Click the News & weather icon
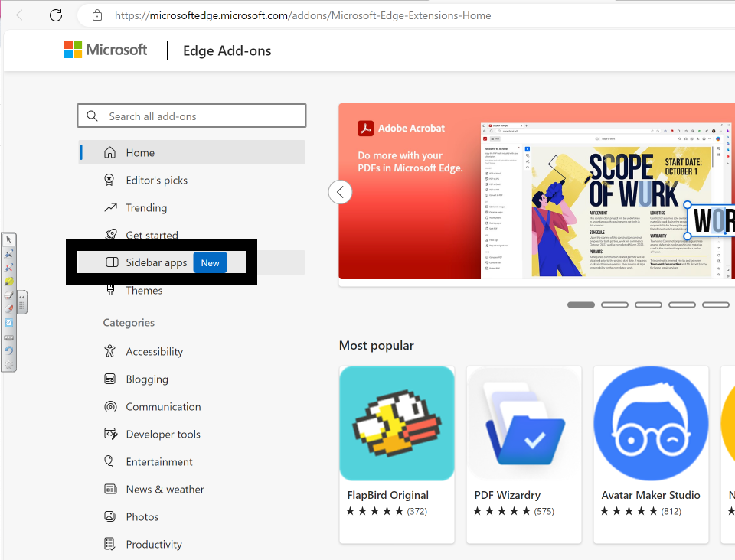 coord(110,489)
